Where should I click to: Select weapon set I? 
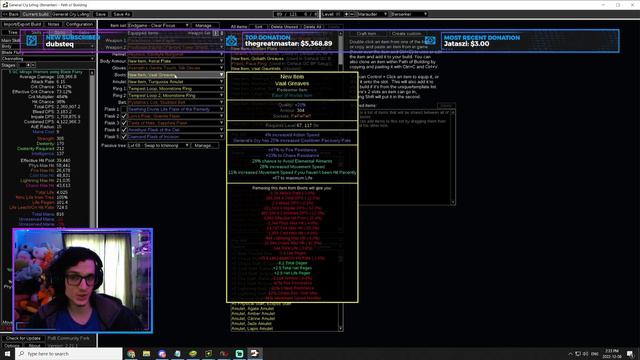click(216, 33)
